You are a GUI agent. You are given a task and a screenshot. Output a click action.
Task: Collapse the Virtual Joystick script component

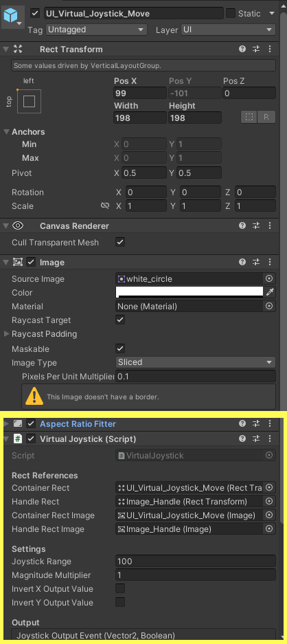click(x=5, y=438)
